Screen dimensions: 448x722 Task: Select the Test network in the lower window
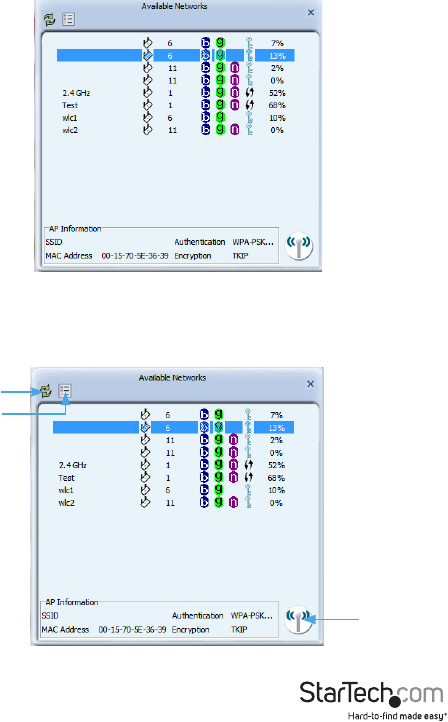[173, 477]
